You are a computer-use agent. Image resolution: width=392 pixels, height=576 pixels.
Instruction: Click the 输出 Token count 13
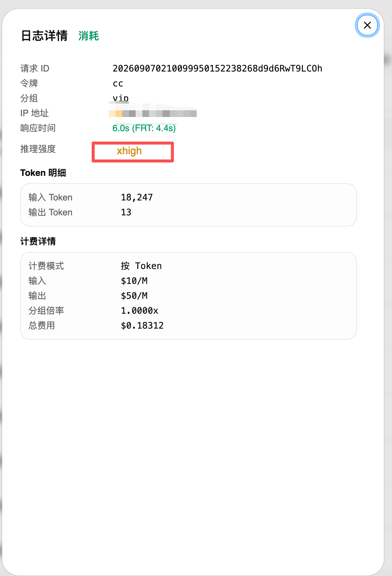[126, 212]
